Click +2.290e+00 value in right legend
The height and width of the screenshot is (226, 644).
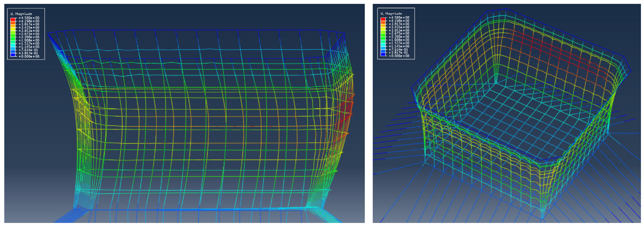click(x=399, y=37)
